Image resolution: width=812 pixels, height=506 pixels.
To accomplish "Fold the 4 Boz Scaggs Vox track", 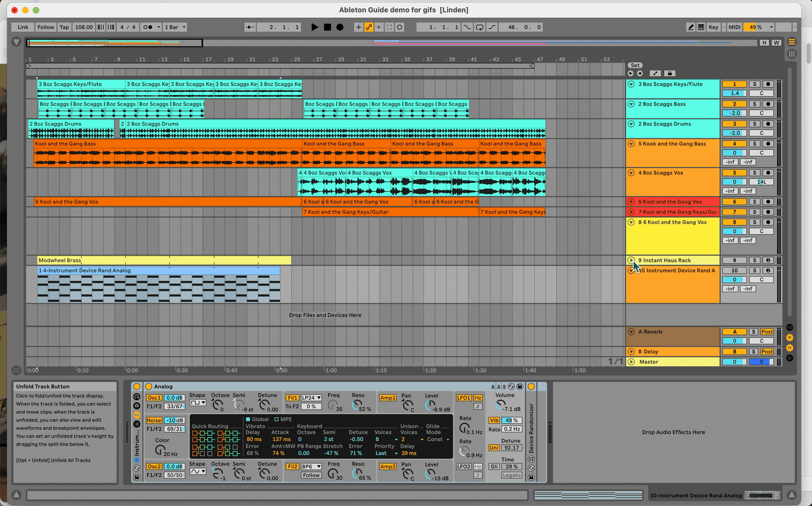I will pyautogui.click(x=631, y=173).
